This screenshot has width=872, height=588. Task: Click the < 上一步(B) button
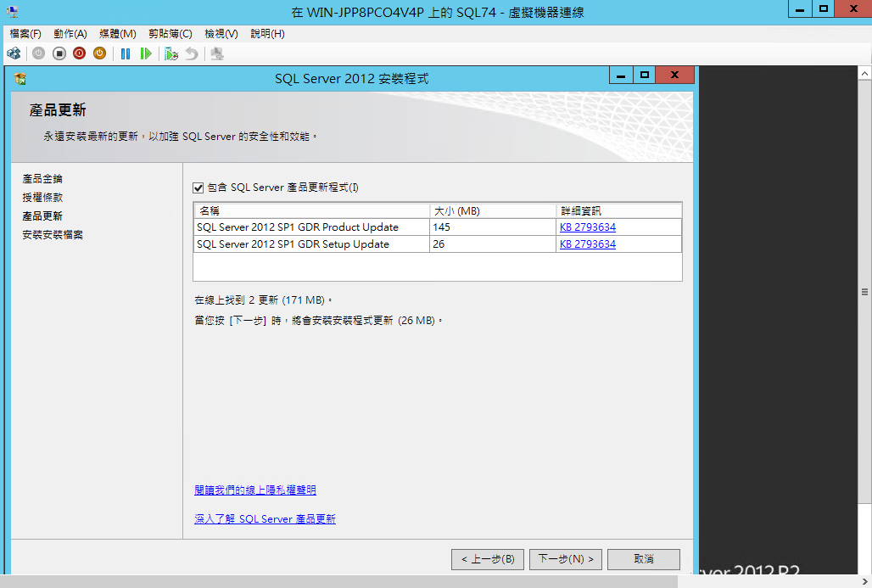click(x=488, y=559)
